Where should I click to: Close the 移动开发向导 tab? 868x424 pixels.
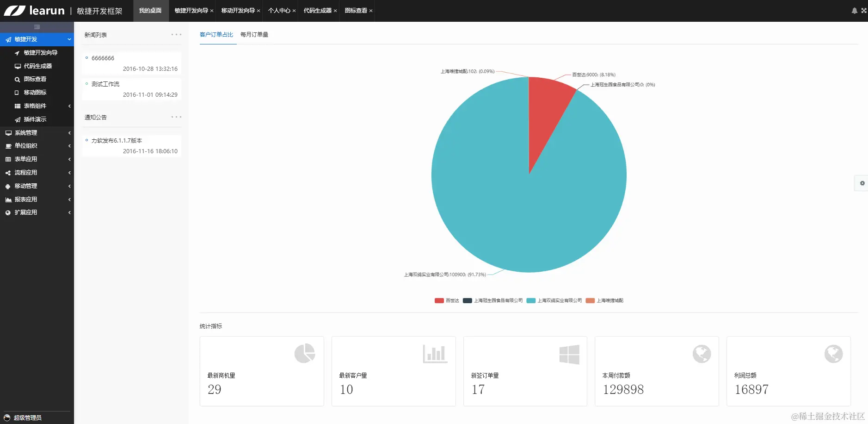pyautogui.click(x=259, y=11)
